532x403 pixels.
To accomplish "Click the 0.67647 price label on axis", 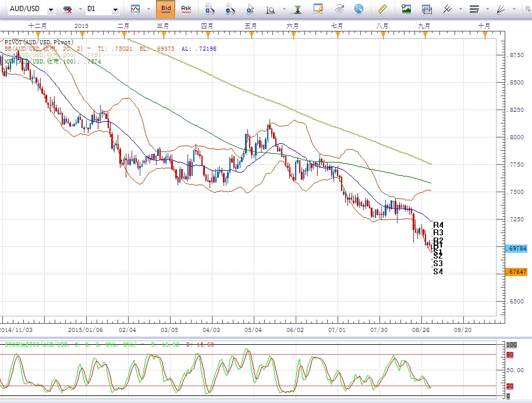I will [x=517, y=272].
